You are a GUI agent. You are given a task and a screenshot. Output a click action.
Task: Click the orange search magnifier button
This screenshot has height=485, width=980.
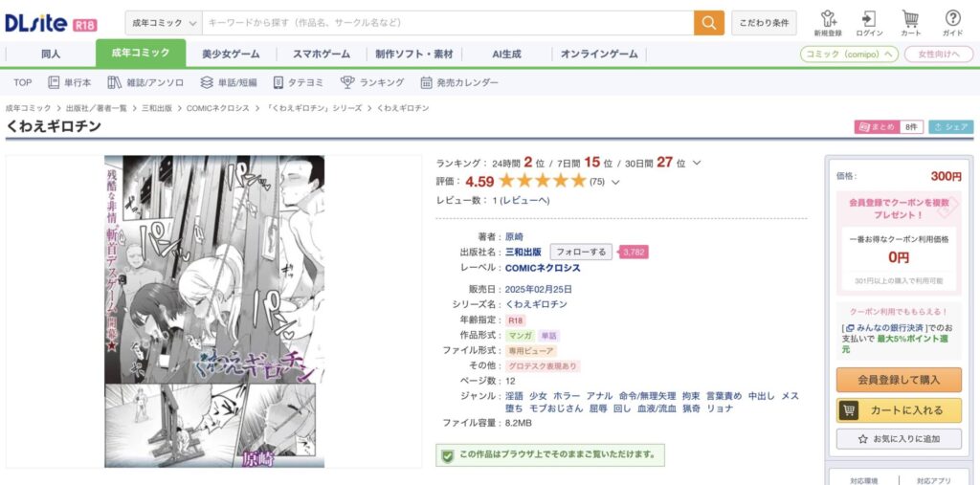709,23
